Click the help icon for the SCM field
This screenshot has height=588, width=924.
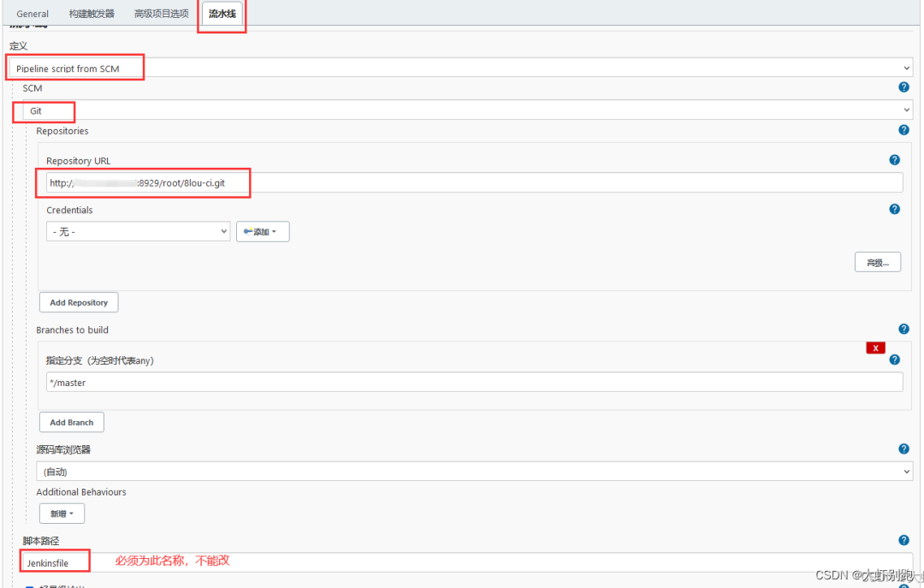pyautogui.click(x=903, y=87)
